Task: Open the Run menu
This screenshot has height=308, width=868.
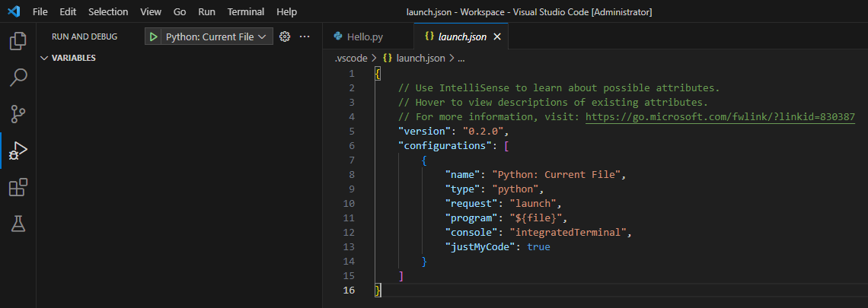Action: coord(207,11)
